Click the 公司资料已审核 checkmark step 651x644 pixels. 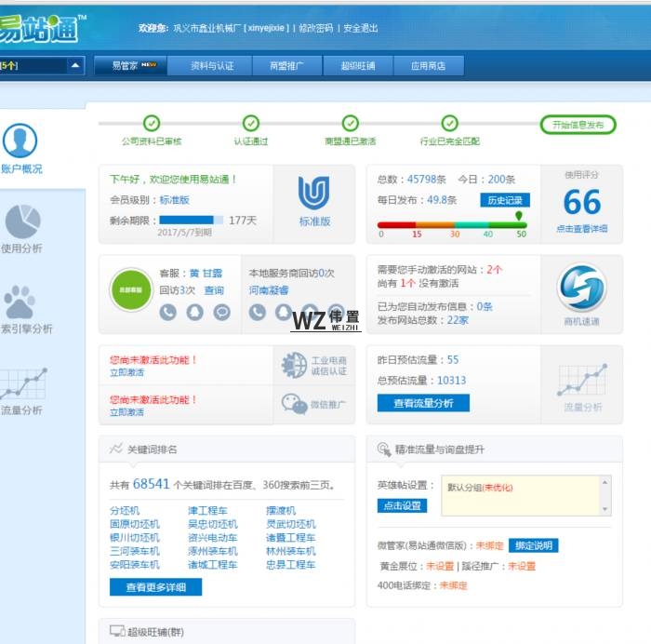click(x=152, y=124)
